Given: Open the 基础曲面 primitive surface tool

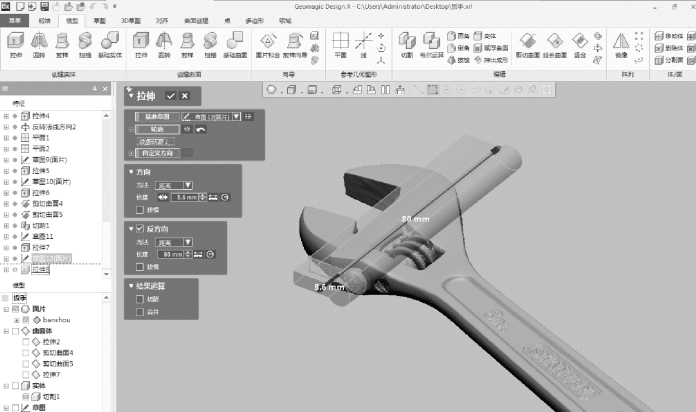Looking at the screenshot, I should [x=235, y=45].
